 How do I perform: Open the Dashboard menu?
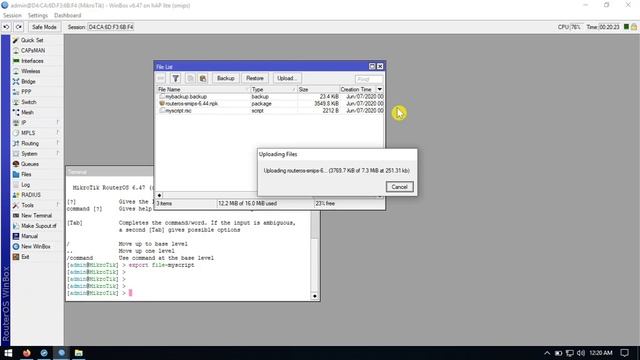pyautogui.click(x=67, y=16)
